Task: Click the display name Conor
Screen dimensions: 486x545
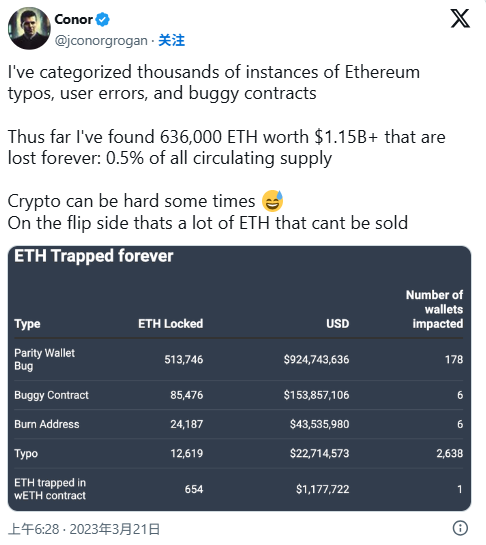Action: click(x=74, y=19)
